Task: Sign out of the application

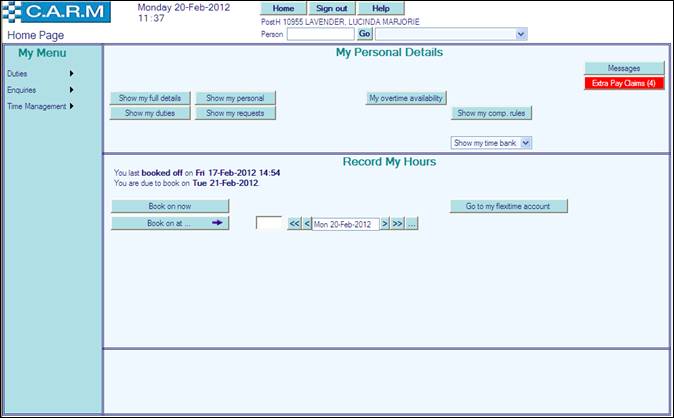Action: pos(331,8)
